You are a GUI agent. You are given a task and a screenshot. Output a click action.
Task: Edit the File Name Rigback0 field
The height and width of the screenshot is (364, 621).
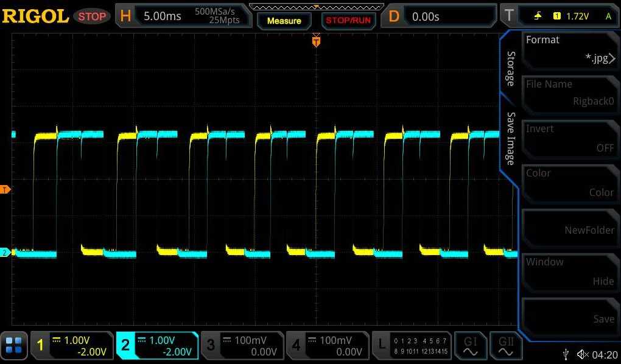click(x=569, y=94)
